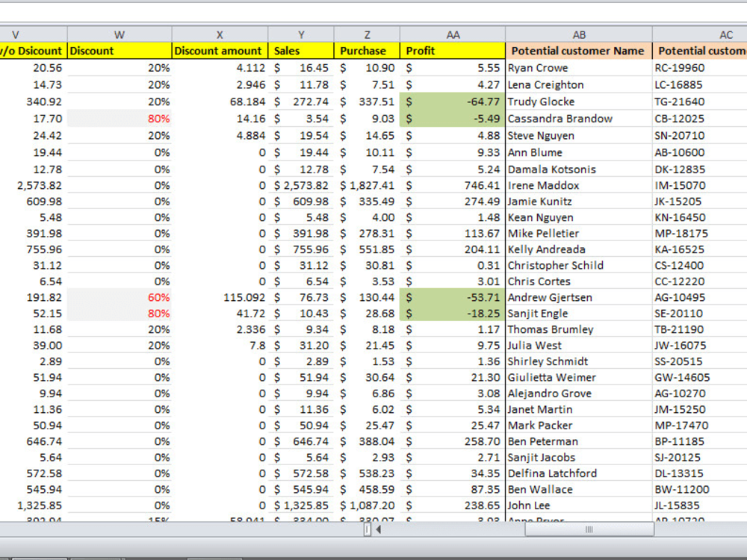The width and height of the screenshot is (747, 560).
Task: Select the Delfina Latchford cell
Action: [x=579, y=474]
